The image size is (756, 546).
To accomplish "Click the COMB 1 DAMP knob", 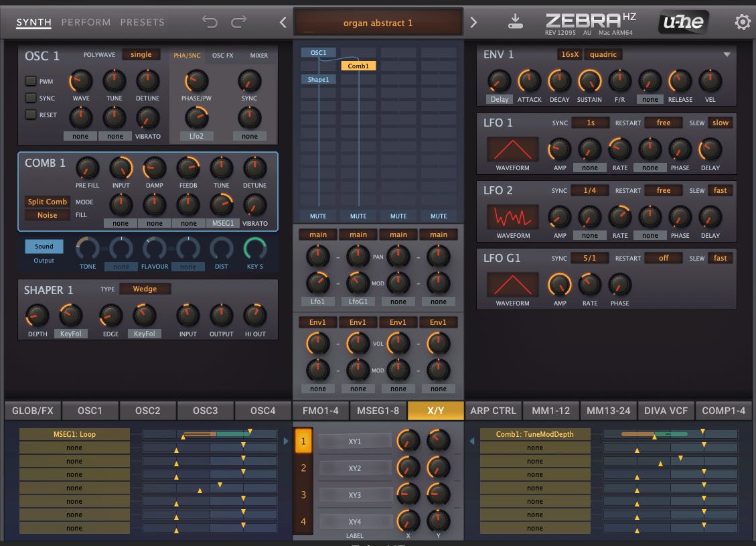I will (154, 168).
